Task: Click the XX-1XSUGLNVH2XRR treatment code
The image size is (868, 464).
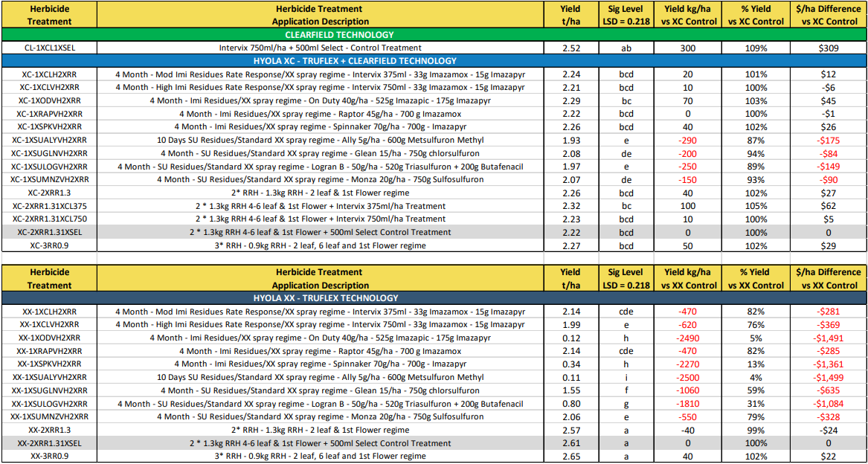Action: coord(49,390)
